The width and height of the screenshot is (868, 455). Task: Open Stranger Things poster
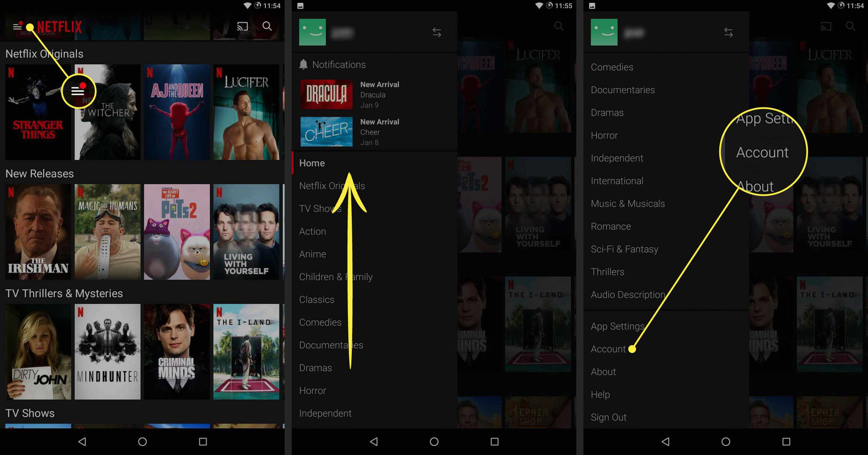(38, 112)
